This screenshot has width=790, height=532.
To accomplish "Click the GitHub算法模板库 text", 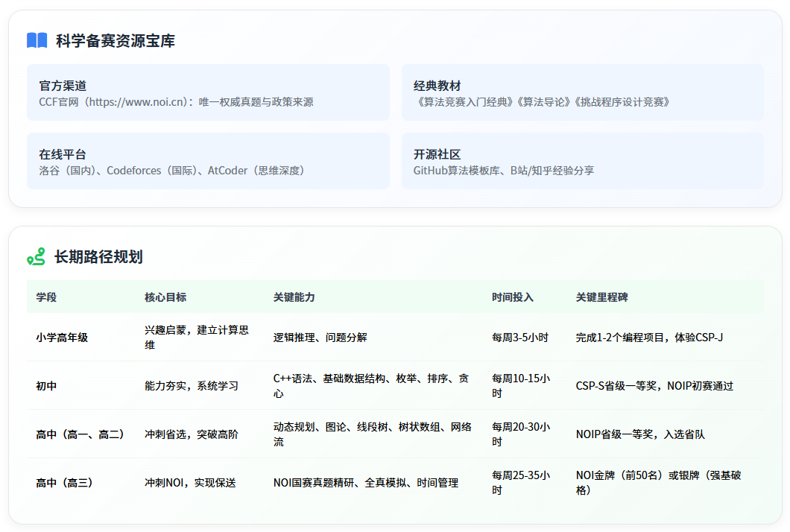I will click(456, 171).
